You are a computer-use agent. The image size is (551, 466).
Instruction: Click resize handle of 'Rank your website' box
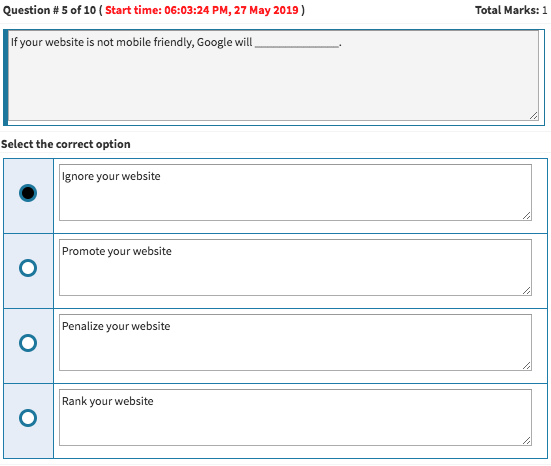pos(526,441)
